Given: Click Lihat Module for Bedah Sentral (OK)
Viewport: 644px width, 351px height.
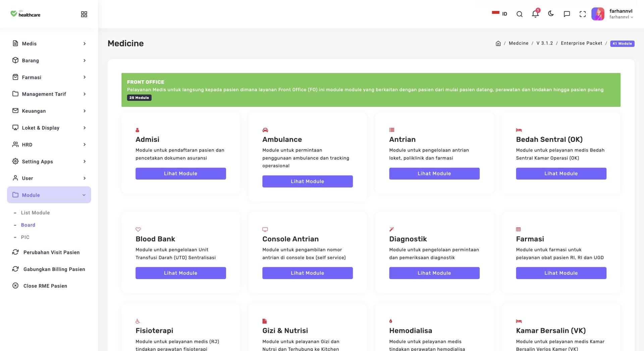Looking at the screenshot, I should [x=561, y=173].
